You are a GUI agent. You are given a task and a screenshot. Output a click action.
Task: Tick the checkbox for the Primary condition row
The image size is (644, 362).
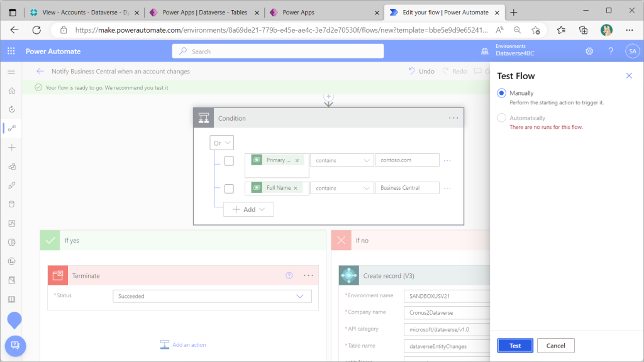[229, 161]
